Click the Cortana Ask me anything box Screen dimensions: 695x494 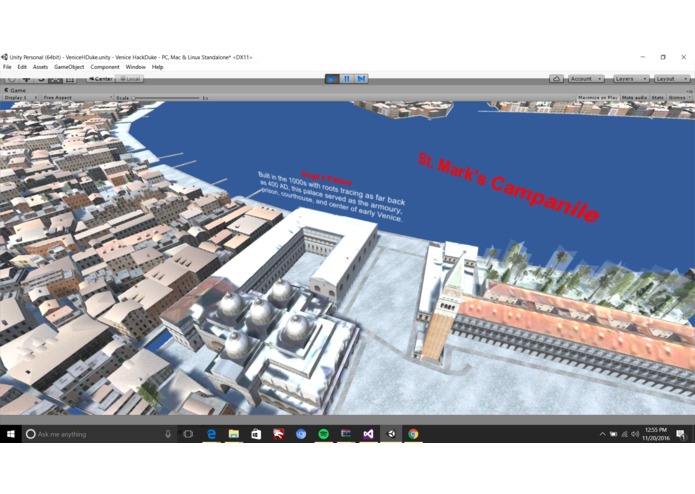point(98,434)
